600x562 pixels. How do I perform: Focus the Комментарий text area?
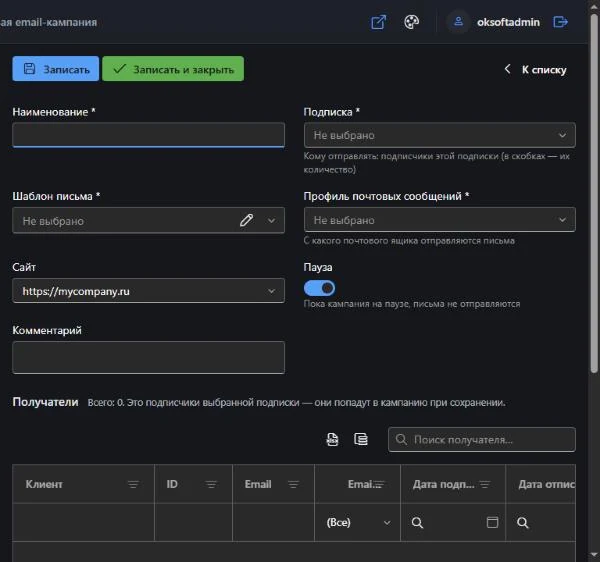pyautogui.click(x=148, y=357)
